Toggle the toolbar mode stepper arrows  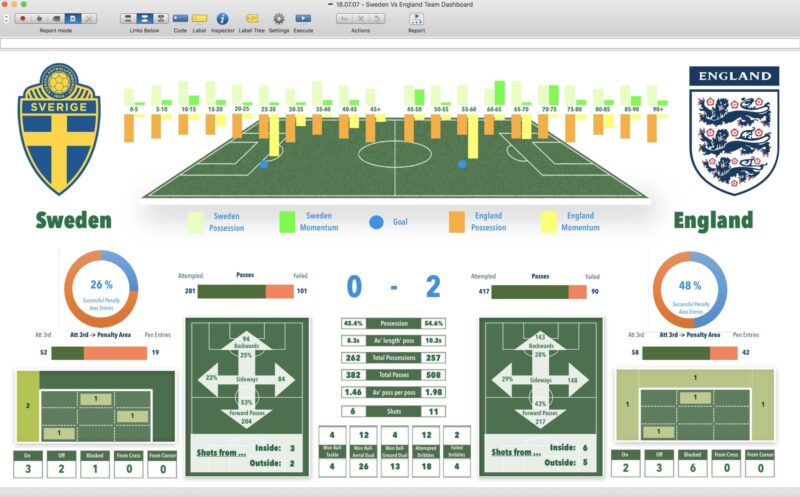(6, 19)
